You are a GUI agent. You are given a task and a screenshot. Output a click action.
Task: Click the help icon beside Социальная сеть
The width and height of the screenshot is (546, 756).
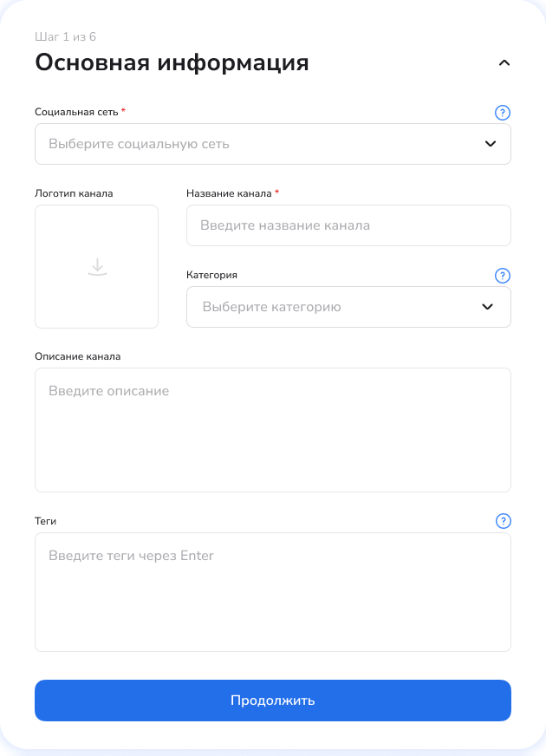pos(503,113)
